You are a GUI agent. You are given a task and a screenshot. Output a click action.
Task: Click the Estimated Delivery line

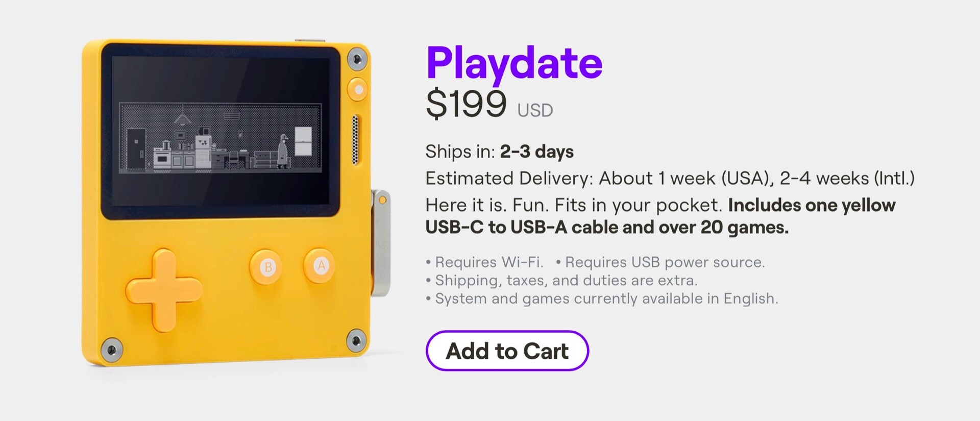tap(670, 178)
